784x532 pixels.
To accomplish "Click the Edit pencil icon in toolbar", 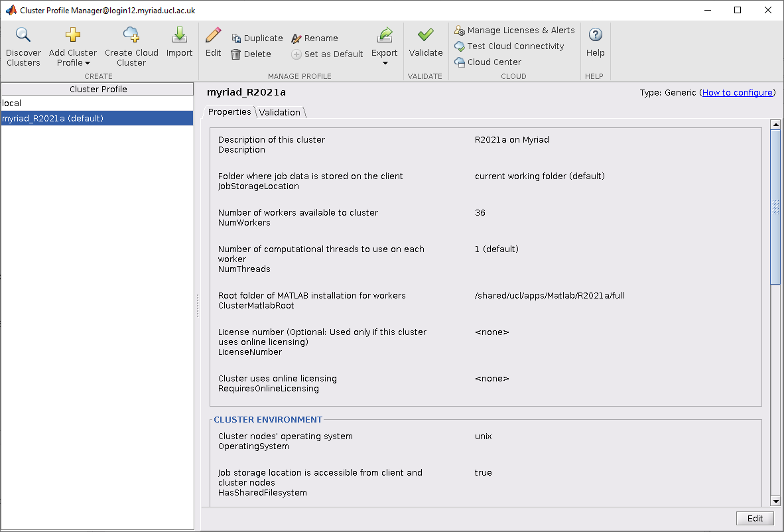I will click(213, 35).
